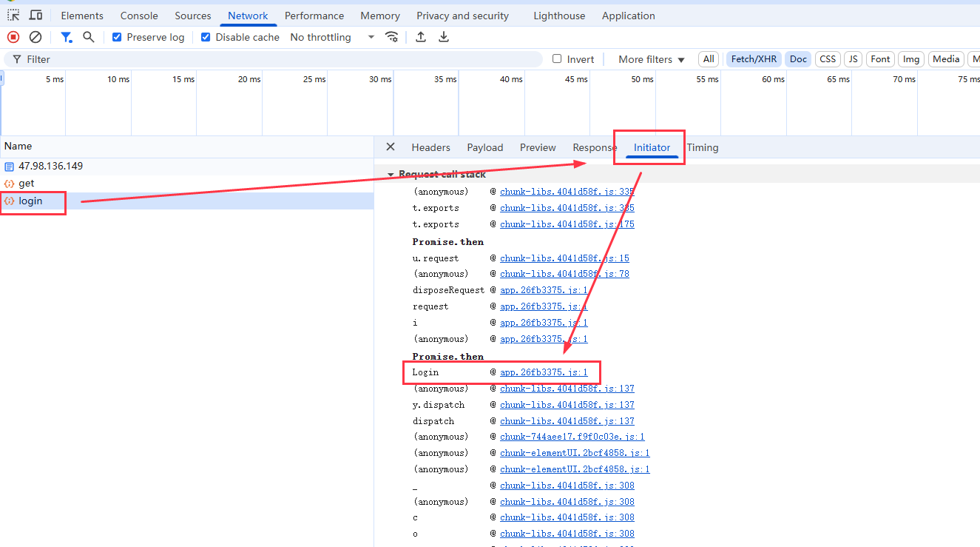Enable the Invert filter checkbox
This screenshot has height=547, width=980.
[x=558, y=59]
